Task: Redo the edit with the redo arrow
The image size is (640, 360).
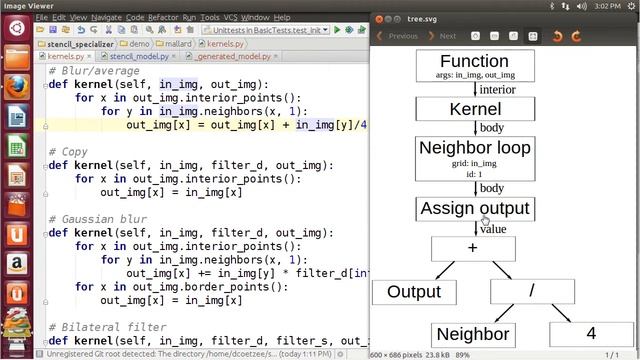Action: point(94,30)
